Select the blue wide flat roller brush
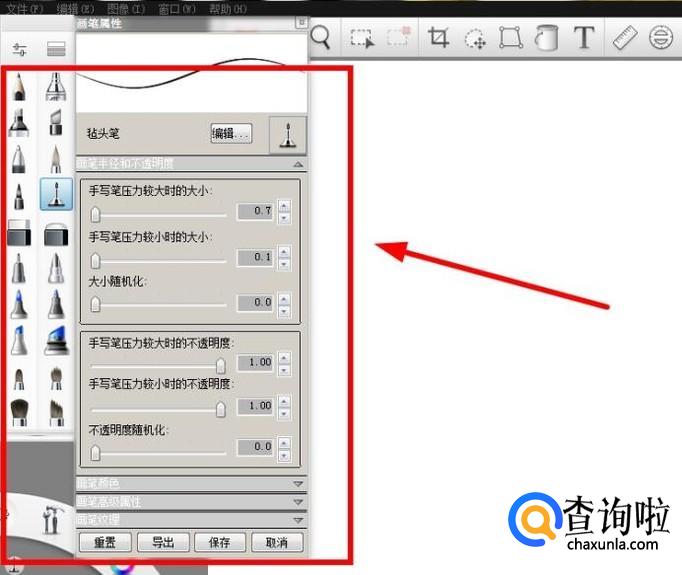 pos(57,340)
